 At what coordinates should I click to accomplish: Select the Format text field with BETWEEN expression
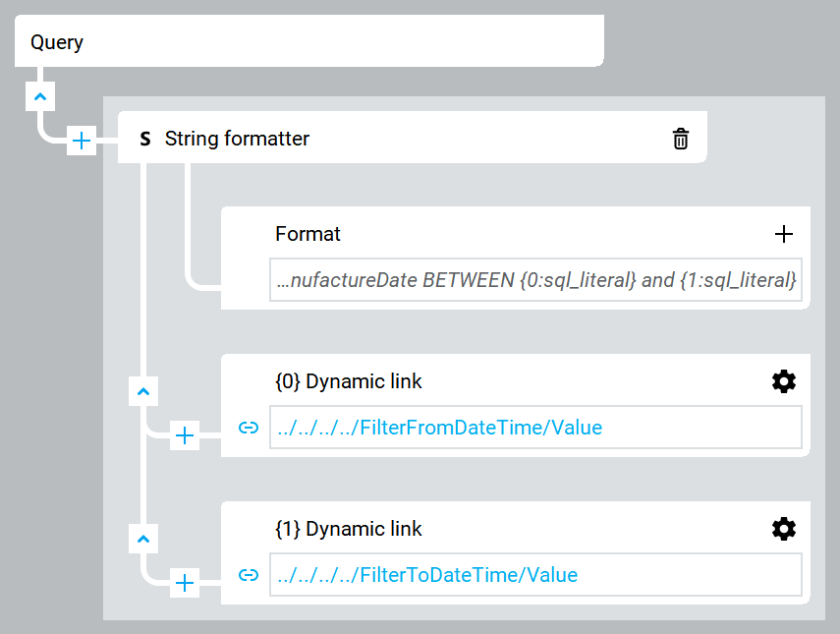point(536,280)
